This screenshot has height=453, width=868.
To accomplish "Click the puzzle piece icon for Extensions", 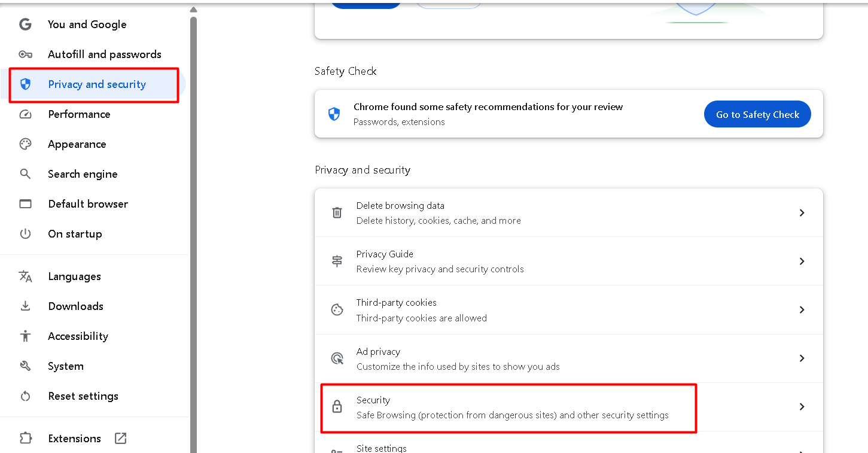I will point(25,439).
